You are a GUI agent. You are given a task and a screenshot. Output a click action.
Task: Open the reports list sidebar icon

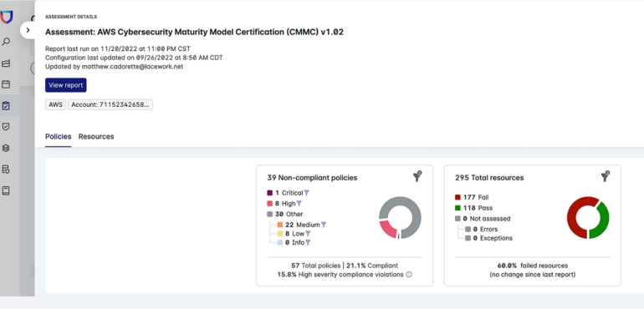pyautogui.click(x=6, y=170)
